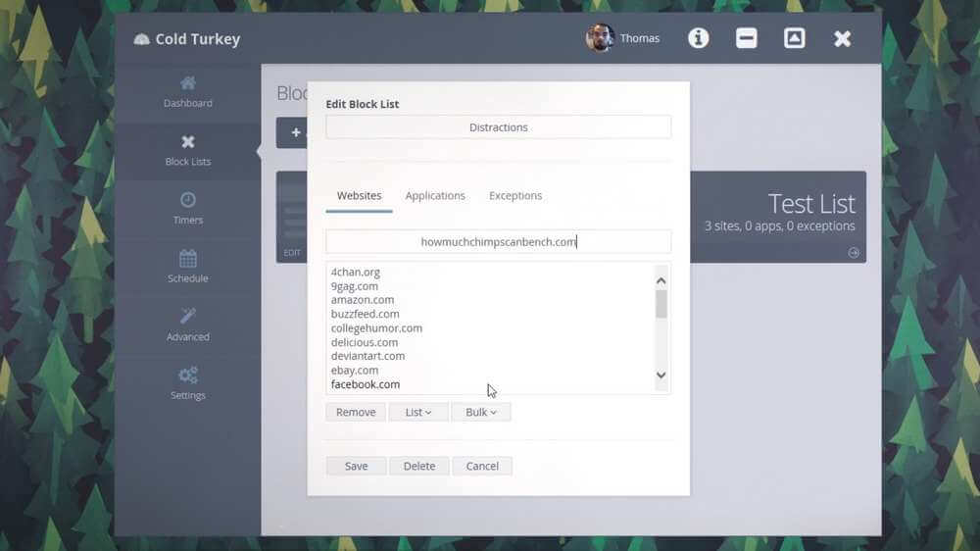Viewport: 980px width, 551px height.
Task: Close the Cold Turkey window
Action: click(x=843, y=39)
